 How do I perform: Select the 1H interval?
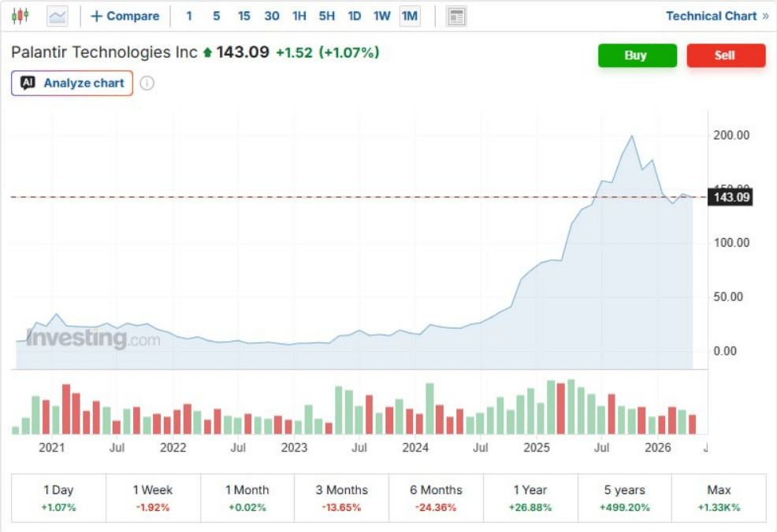(x=300, y=16)
